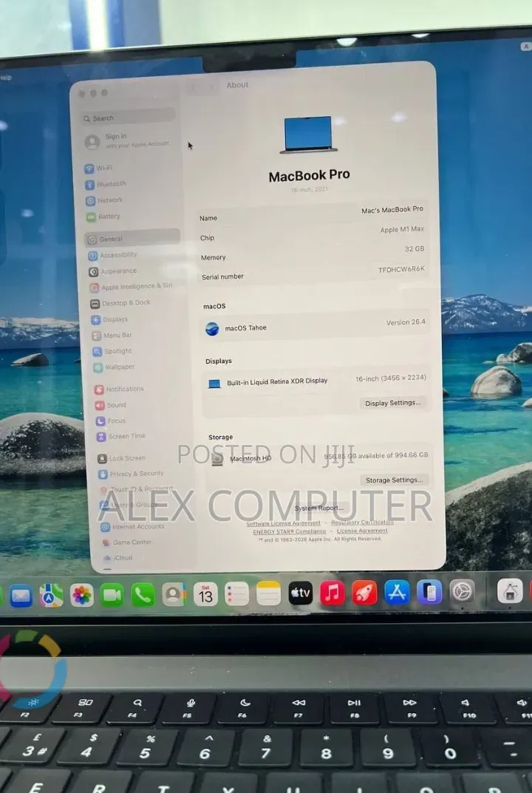Click System Settings gear in the Dock
The image size is (532, 793).
[462, 591]
